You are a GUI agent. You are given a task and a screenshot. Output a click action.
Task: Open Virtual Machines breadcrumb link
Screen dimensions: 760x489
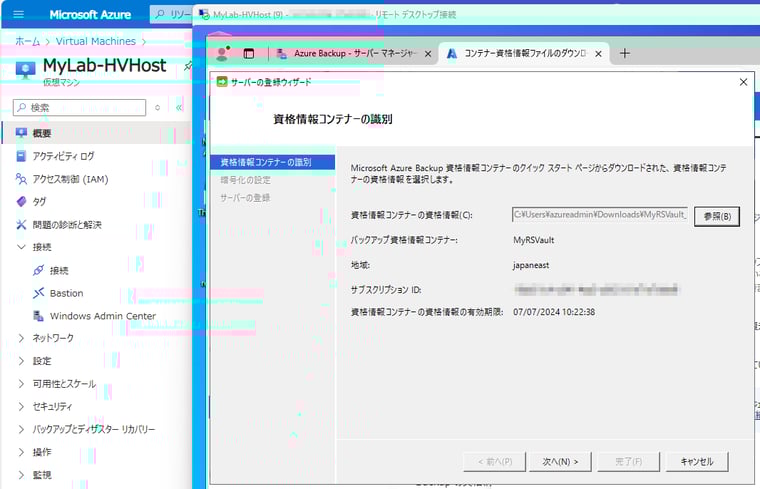pyautogui.click(x=95, y=42)
